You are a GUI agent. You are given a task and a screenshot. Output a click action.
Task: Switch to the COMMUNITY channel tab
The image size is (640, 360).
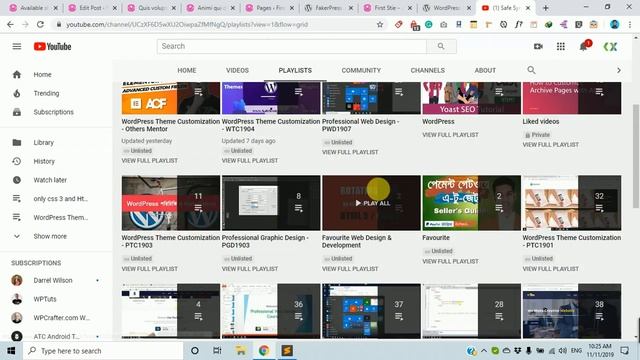(361, 70)
